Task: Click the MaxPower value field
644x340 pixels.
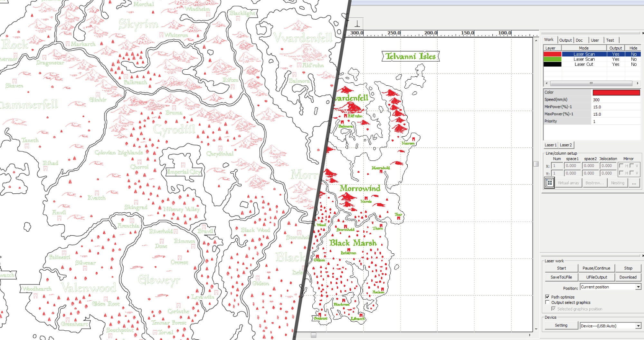Action: (x=616, y=114)
